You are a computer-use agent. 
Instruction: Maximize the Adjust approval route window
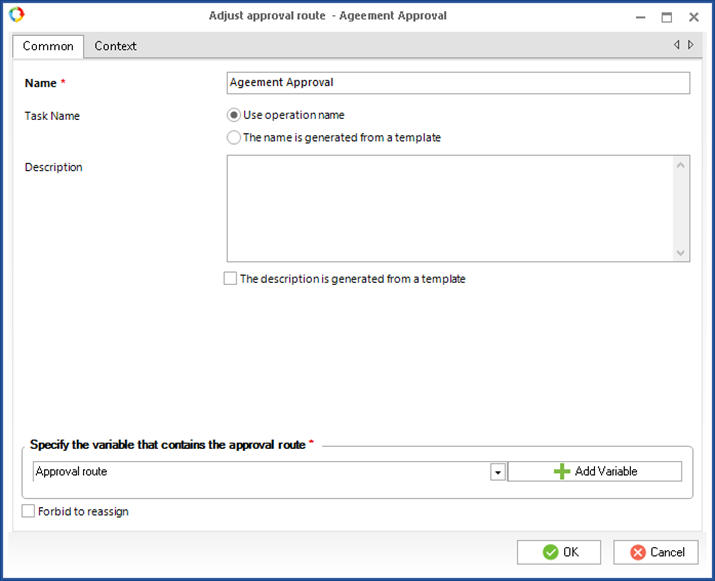pos(667,17)
